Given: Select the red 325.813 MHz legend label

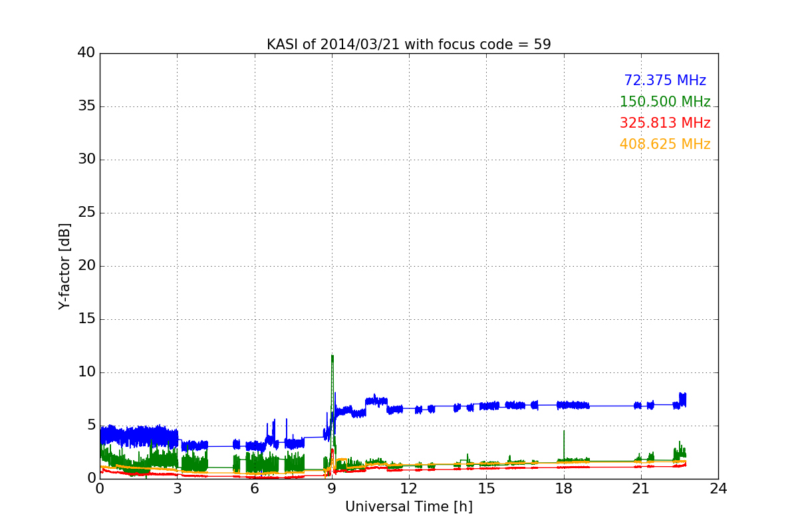Looking at the screenshot, I should (x=665, y=123).
